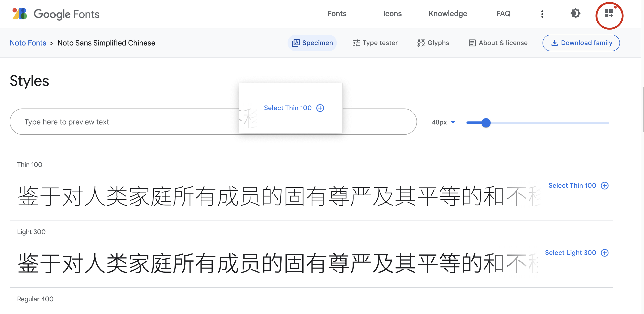Open the Type tester view
The image size is (644, 314).
[375, 43]
